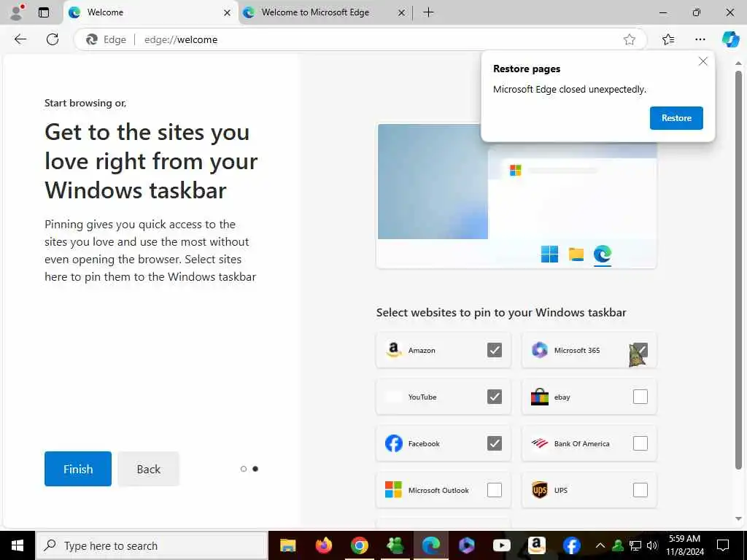Viewport: 747px width, 560px height.
Task: Launch Firefox from the taskbar
Action: [x=323, y=545]
